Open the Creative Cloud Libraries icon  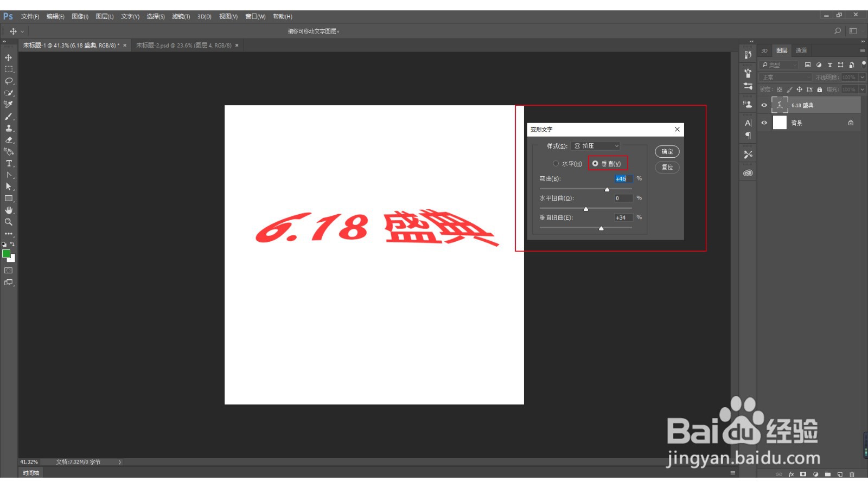coord(748,173)
